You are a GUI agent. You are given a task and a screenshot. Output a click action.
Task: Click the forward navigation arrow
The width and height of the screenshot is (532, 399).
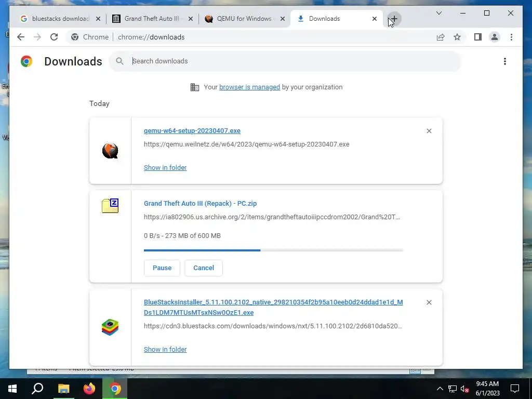coord(37,37)
